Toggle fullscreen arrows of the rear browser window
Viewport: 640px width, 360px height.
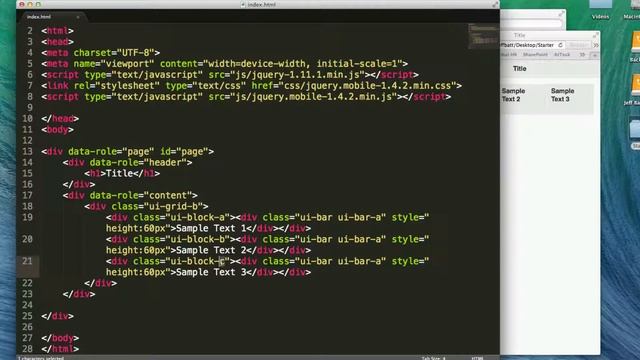click(561, 14)
